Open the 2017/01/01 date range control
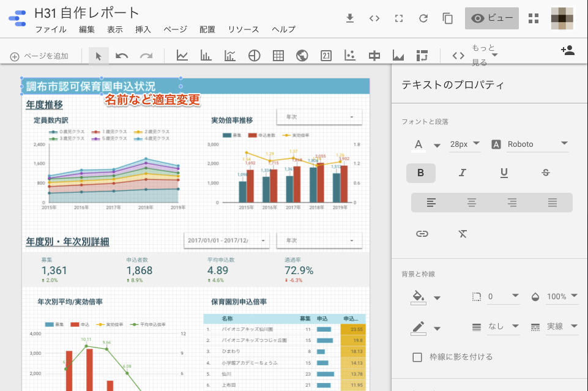 click(x=226, y=240)
